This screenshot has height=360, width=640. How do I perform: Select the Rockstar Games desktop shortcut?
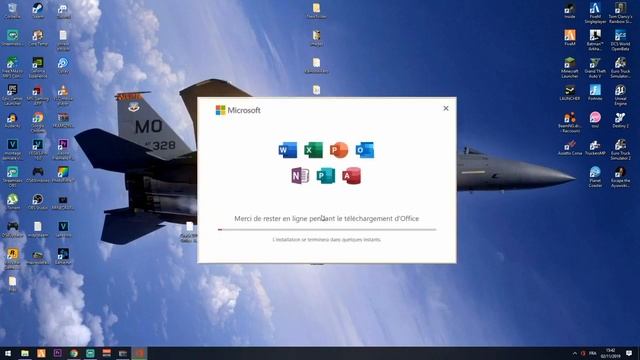pos(12,259)
